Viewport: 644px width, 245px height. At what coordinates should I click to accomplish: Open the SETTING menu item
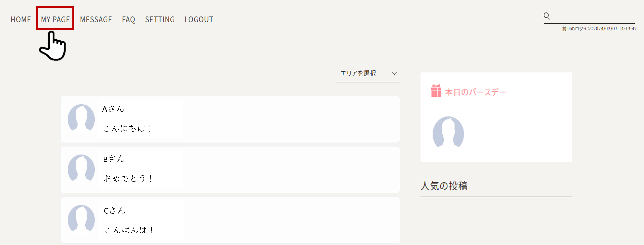coord(160,19)
